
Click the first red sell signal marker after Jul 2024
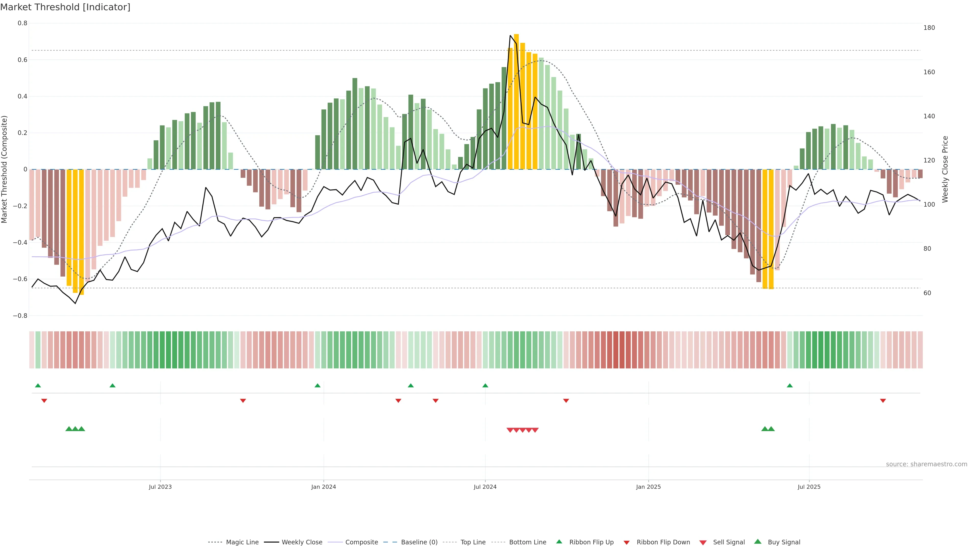(510, 430)
